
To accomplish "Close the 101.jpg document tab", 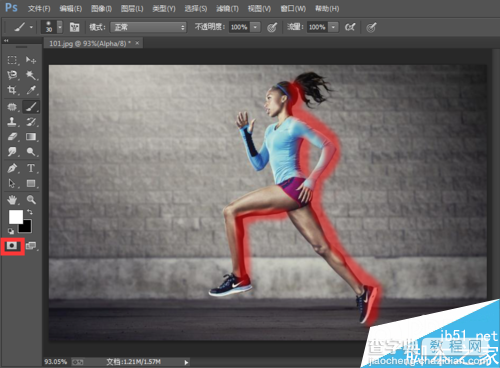I will click(137, 43).
